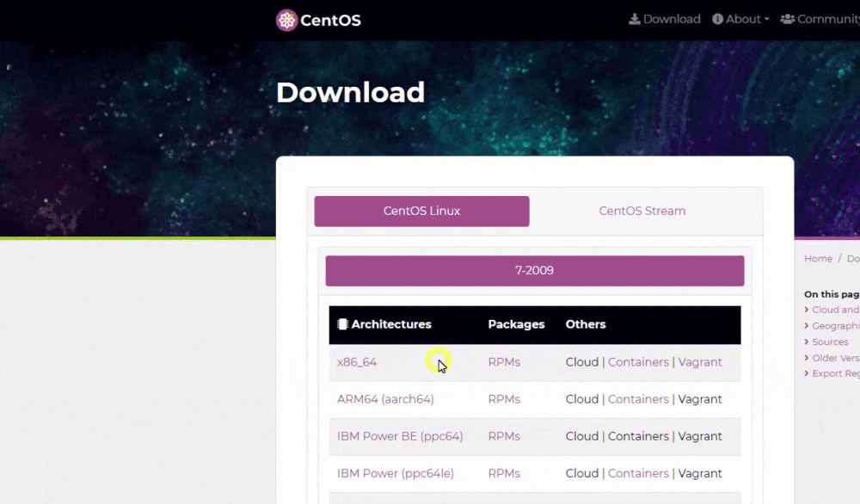
Task: Click Vagrant for the x86_64 row
Action: 700,362
